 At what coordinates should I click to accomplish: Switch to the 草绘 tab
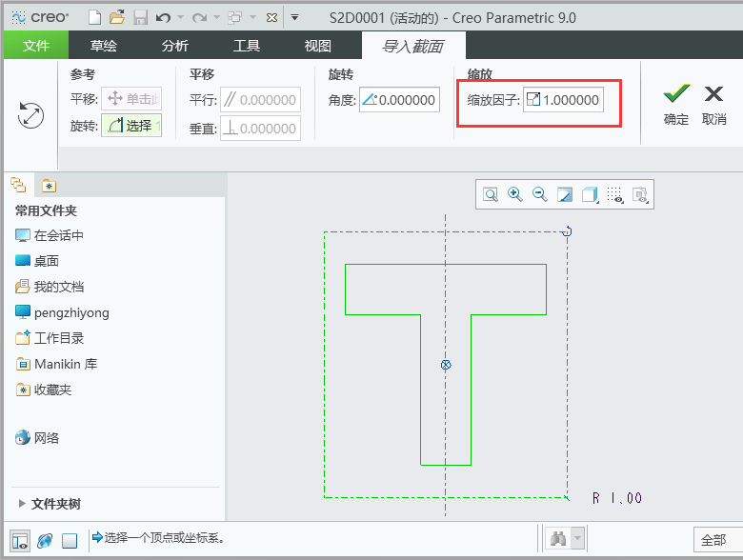coord(104,46)
